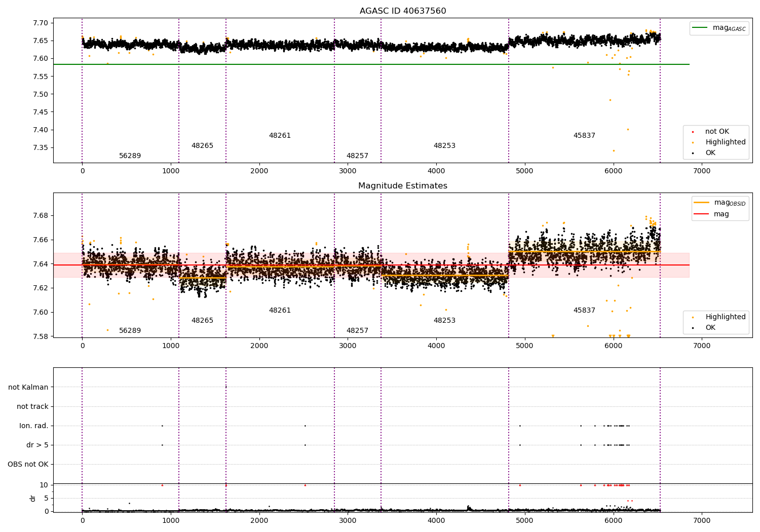Viewport: 760px width, 532px height.
Task: Click the rotated "dr" y-axis label
Action: pyautogui.click(x=33, y=498)
